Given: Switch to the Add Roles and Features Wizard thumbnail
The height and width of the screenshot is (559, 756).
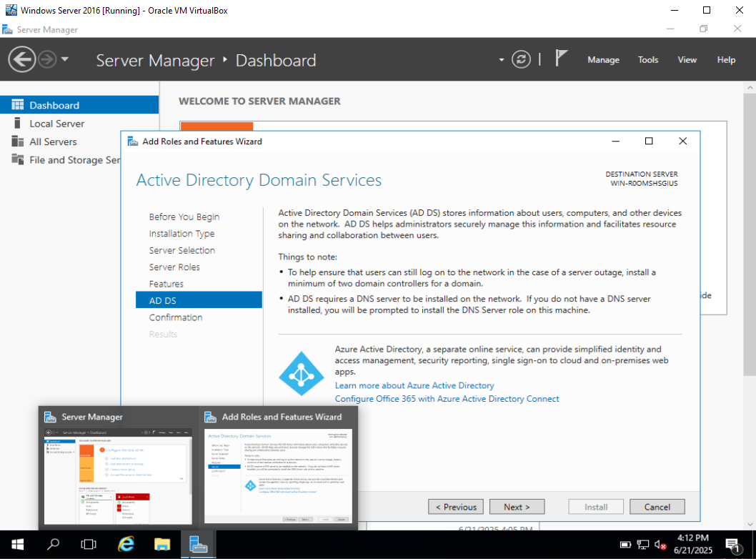Looking at the screenshot, I should tap(278, 476).
